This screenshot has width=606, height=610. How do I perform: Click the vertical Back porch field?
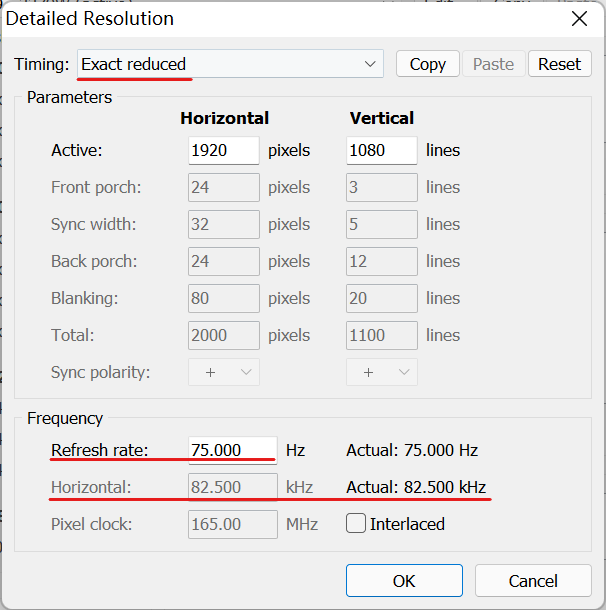tap(382, 262)
